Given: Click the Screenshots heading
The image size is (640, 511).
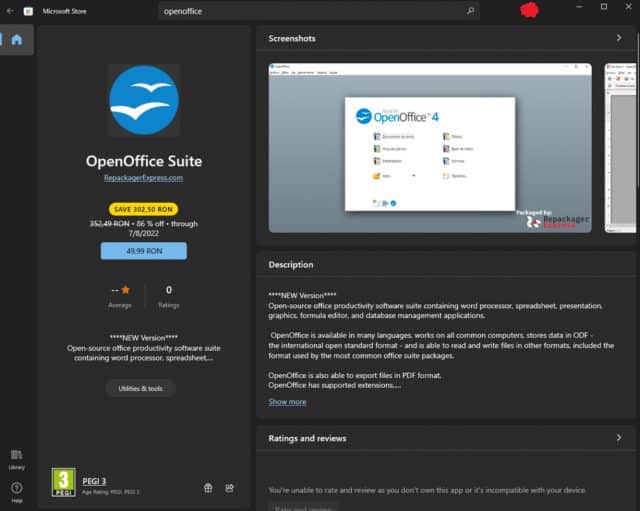Looking at the screenshot, I should (x=292, y=38).
